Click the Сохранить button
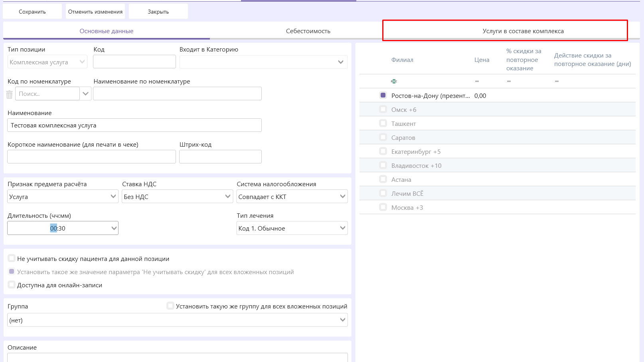The width and height of the screenshot is (644, 362). coord(32,12)
